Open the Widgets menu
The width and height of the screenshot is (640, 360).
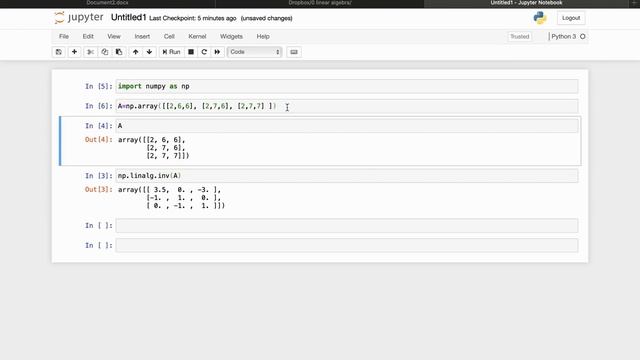pyautogui.click(x=231, y=36)
